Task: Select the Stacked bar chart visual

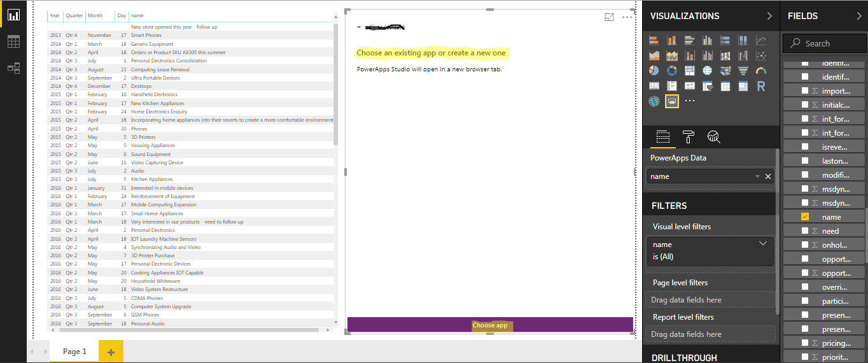Action: pos(654,40)
